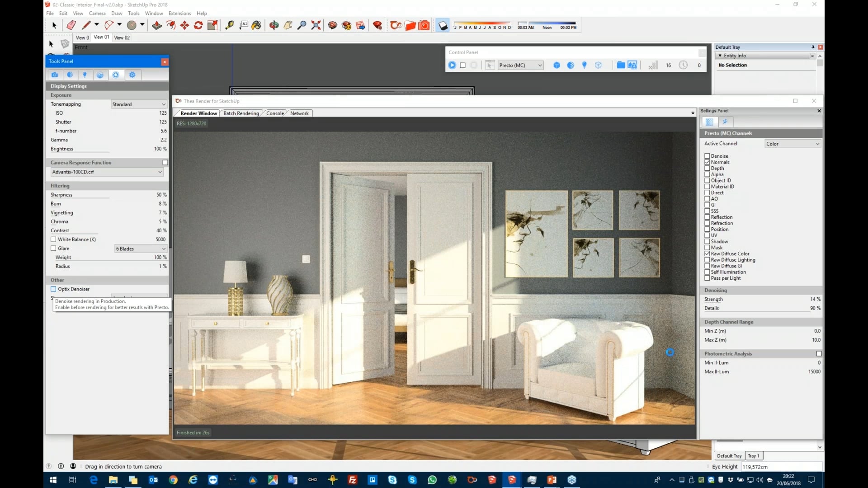Select the camera tab in Tools Panel
868x488 pixels.
(55, 75)
